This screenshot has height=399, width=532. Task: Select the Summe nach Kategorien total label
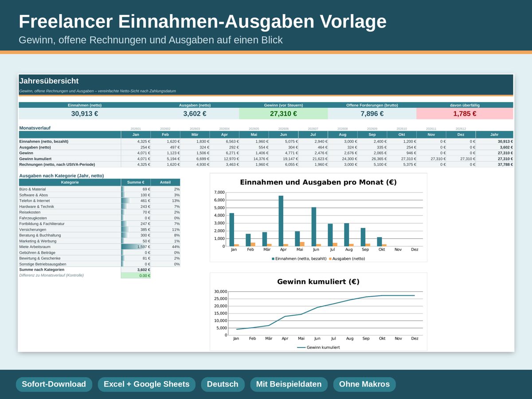point(42,270)
